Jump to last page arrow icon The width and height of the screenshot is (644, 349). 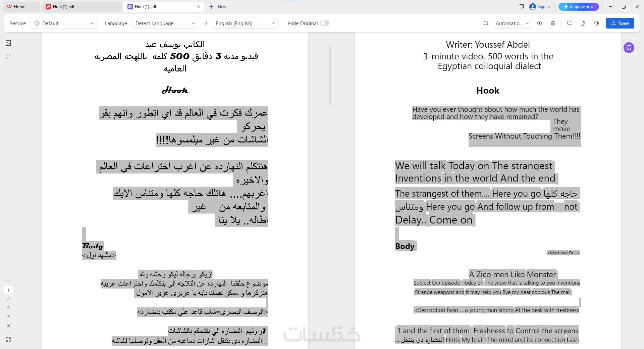coord(8,326)
